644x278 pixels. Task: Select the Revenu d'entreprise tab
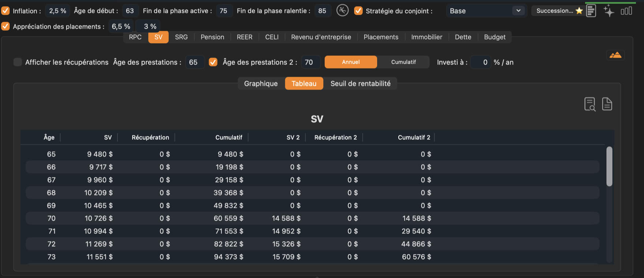click(x=321, y=37)
